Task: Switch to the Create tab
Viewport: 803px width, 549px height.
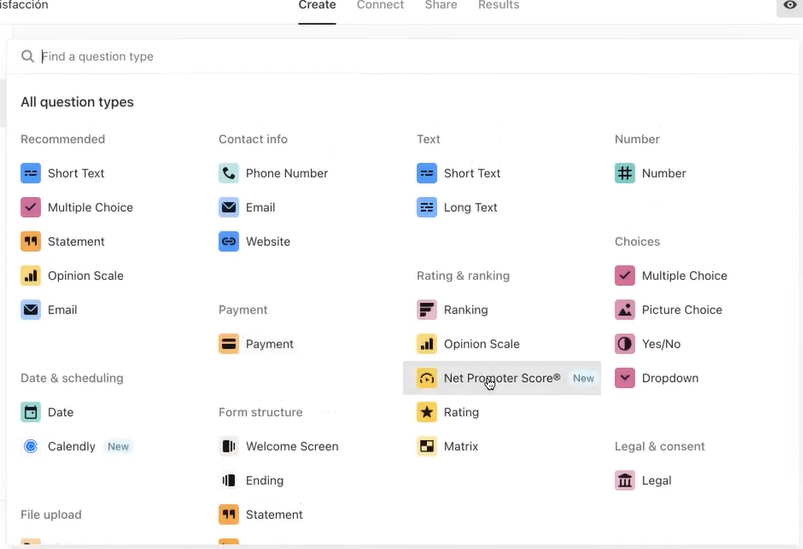Action: click(x=317, y=6)
